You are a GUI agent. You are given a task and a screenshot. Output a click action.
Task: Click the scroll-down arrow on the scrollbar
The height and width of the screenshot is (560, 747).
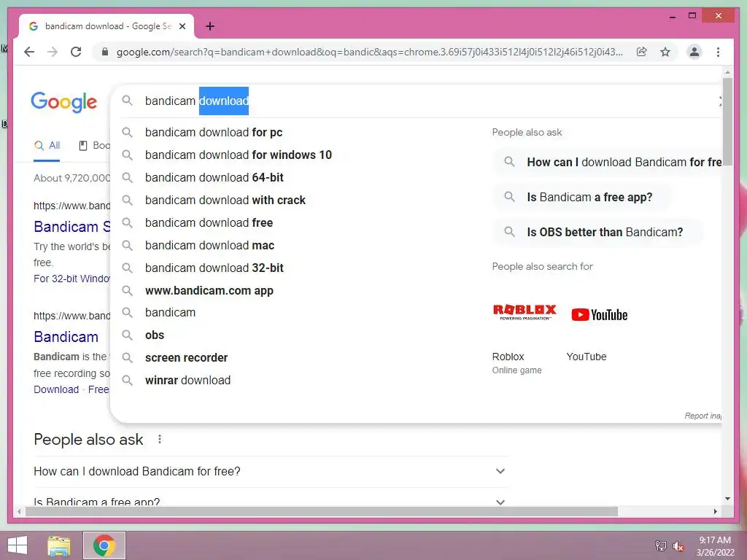tap(727, 499)
